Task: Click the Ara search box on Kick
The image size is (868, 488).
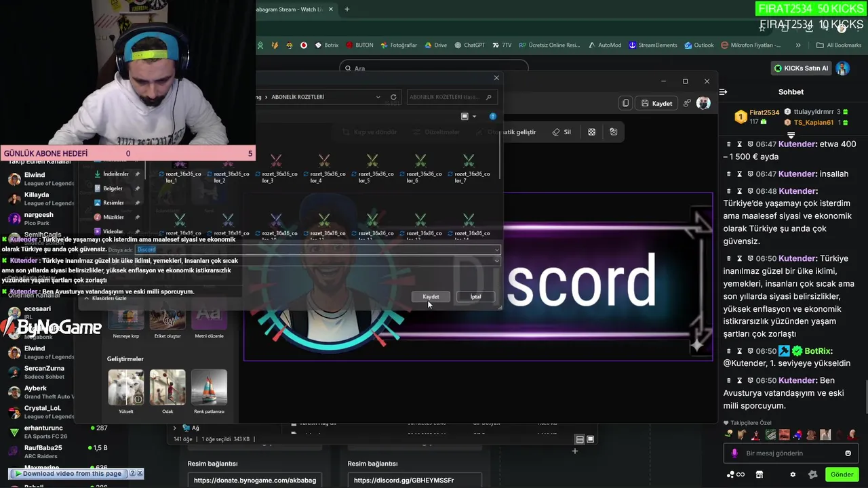Action: (434, 68)
